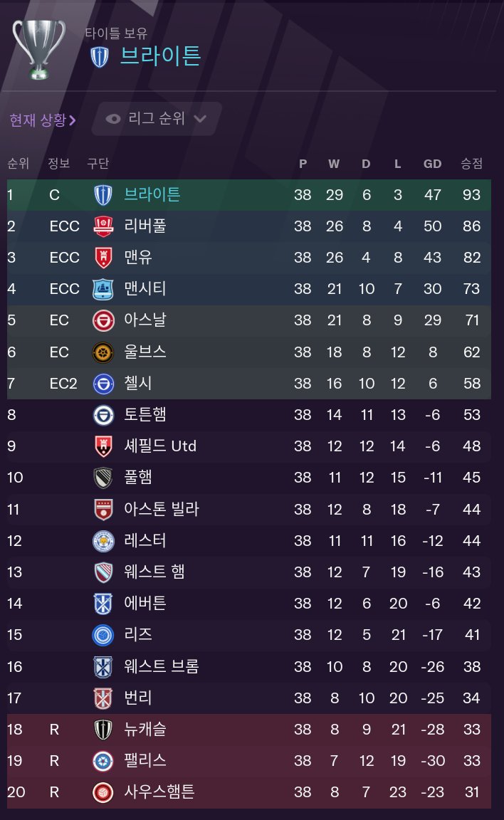
Task: Expand the dropdown chevron beside 리그 순위
Action: coord(201,119)
